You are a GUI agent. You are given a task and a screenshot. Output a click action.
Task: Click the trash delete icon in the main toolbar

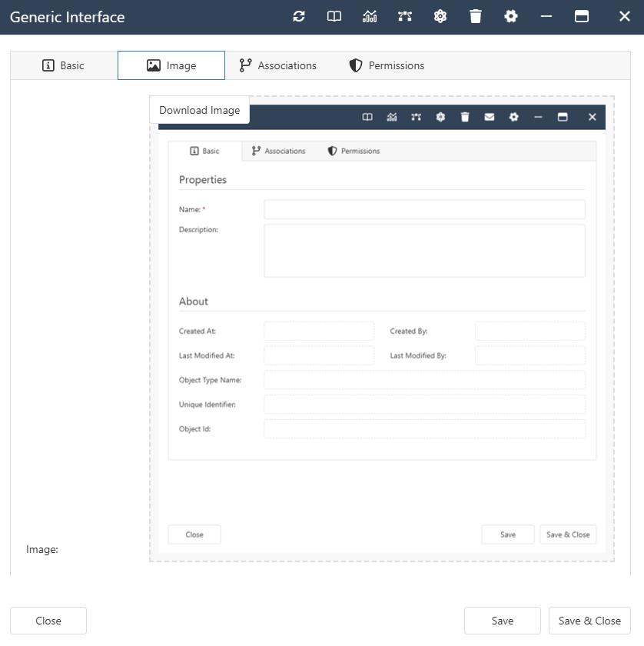click(x=476, y=16)
